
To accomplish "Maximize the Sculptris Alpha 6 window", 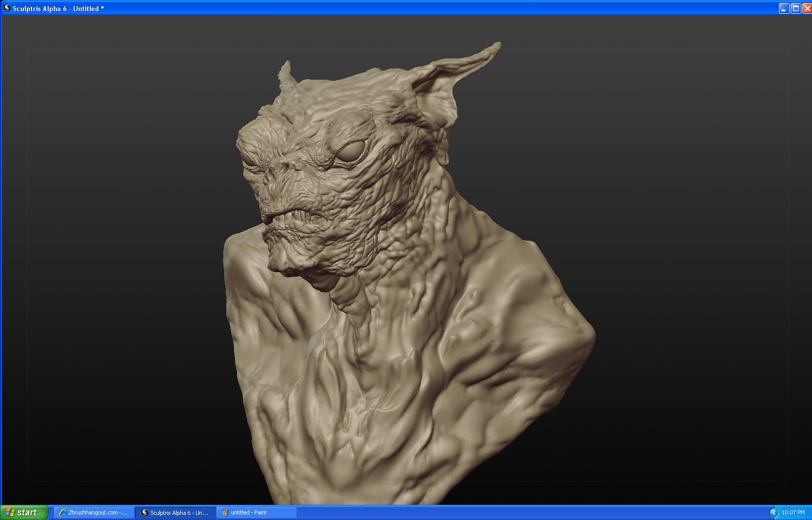I will [x=796, y=8].
